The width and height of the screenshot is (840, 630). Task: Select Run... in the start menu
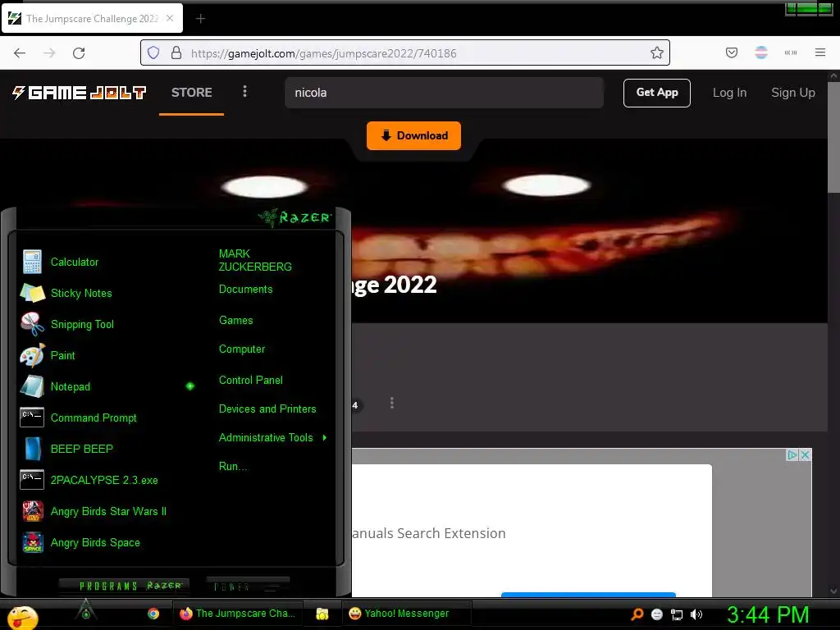(x=233, y=466)
